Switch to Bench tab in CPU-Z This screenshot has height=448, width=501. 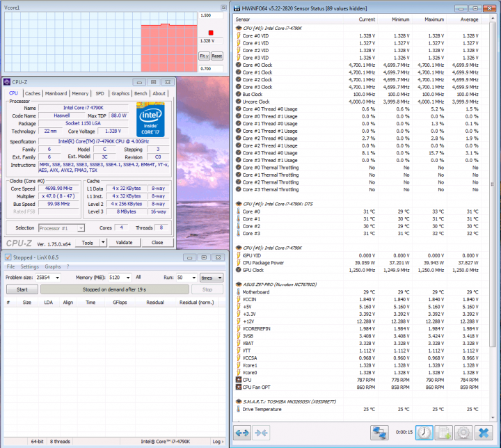coord(141,93)
